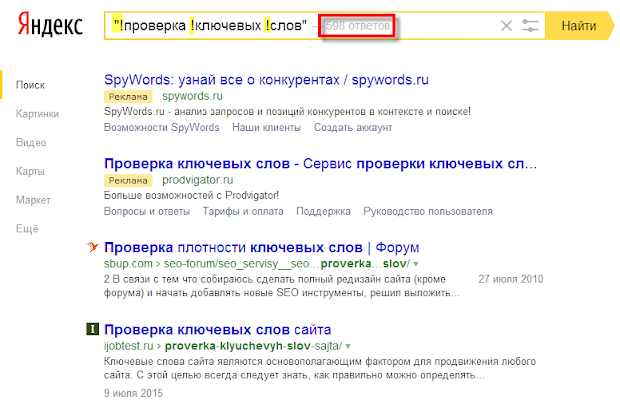620x408 pixels.
Task: Click the spywords.ru green URL
Action: tap(192, 96)
